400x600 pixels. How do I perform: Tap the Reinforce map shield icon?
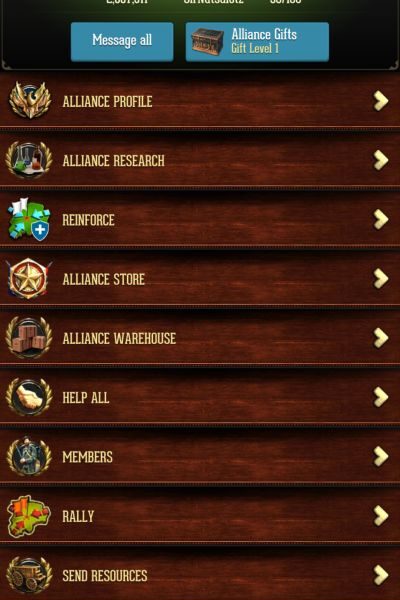(29, 219)
